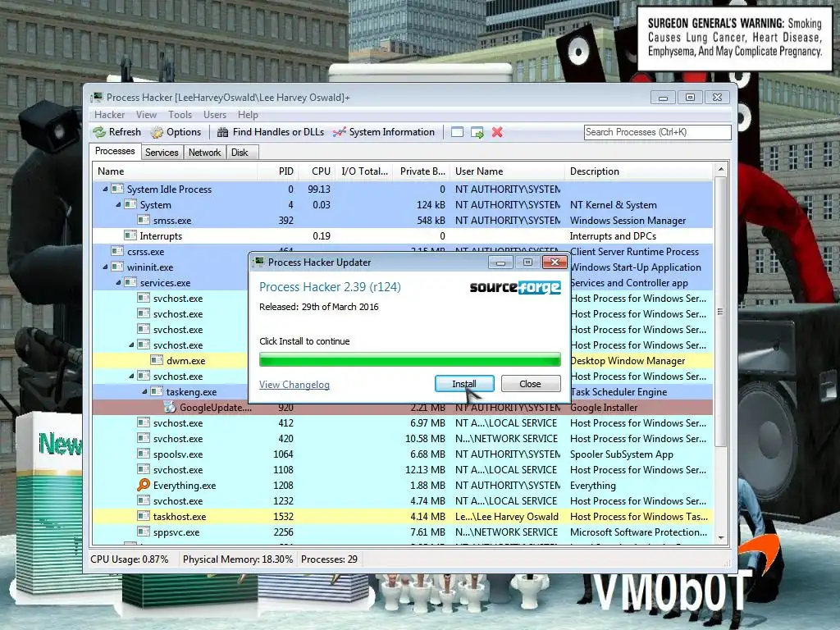
Task: Click the scrollbar down arrow in process list
Action: click(720, 537)
